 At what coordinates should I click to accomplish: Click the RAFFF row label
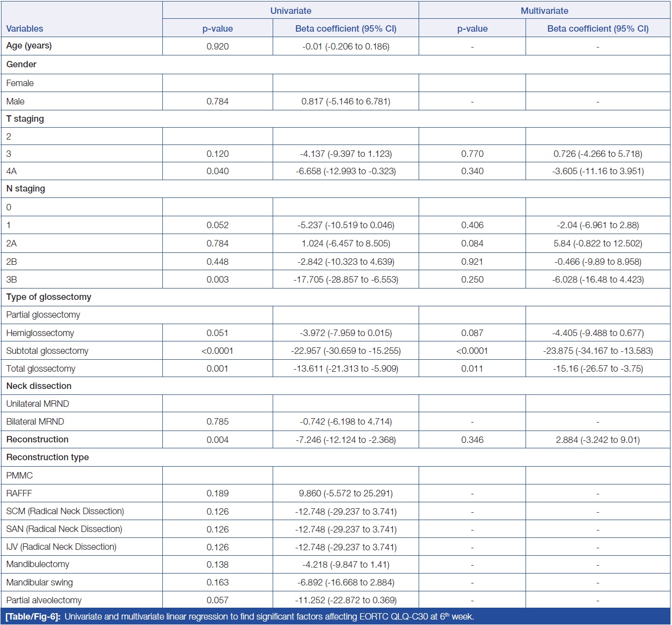click(x=19, y=493)
